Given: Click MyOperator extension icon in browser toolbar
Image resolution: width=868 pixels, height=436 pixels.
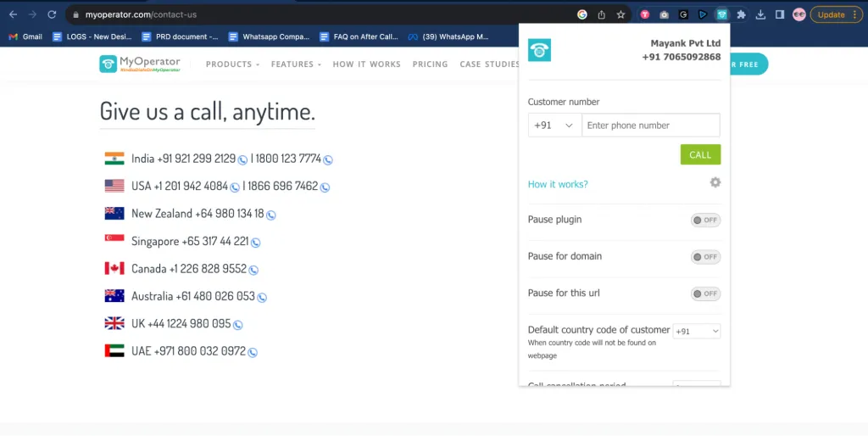Looking at the screenshot, I should 721,15.
